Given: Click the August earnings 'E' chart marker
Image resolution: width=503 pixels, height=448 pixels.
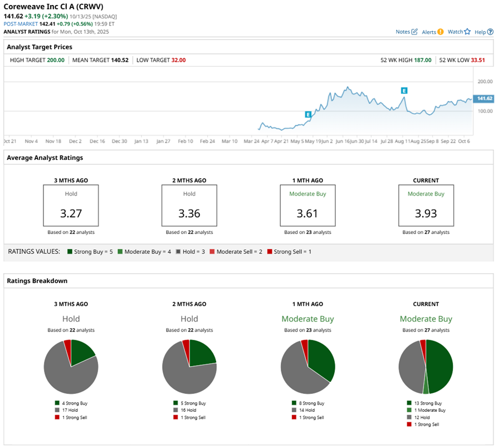Looking at the screenshot, I should pyautogui.click(x=404, y=90).
